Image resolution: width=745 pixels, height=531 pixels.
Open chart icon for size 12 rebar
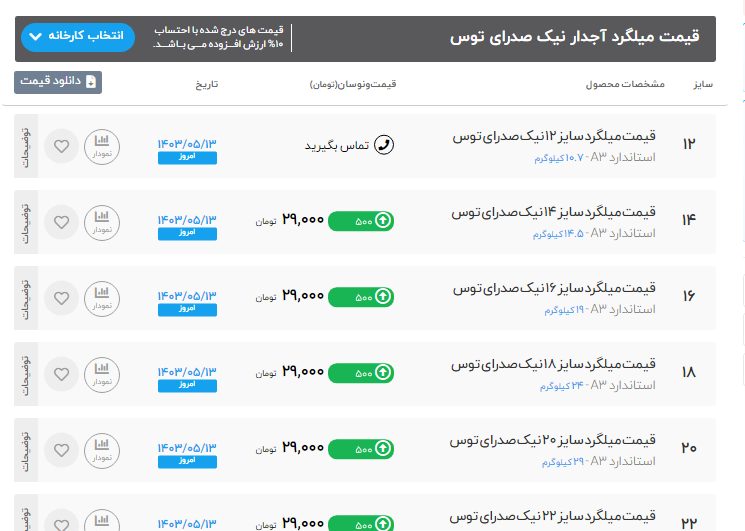[x=101, y=146]
